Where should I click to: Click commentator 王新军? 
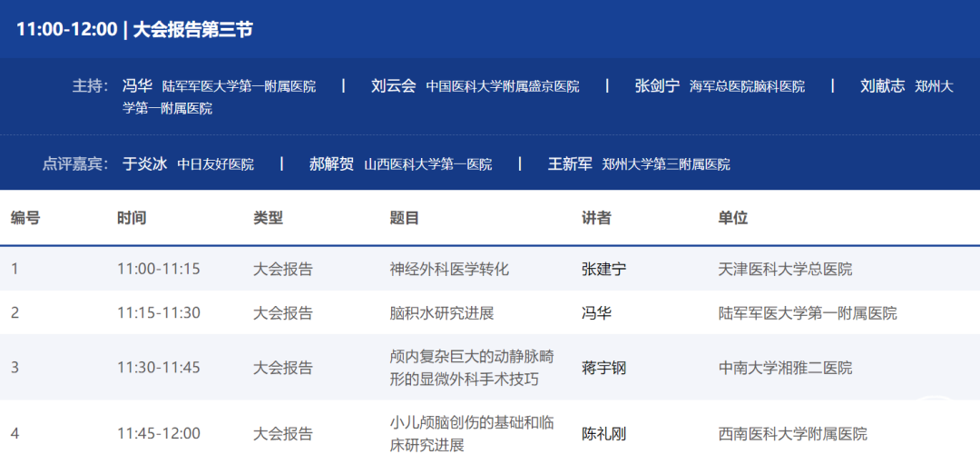(x=570, y=164)
